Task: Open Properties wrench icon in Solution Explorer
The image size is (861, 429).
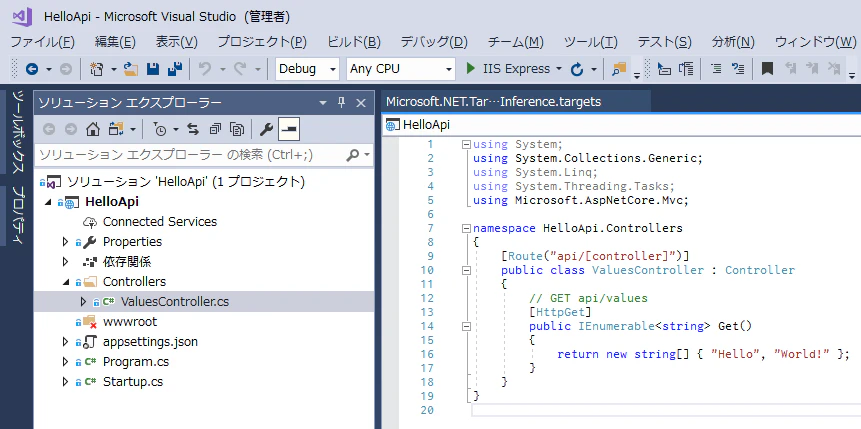Action: click(266, 129)
